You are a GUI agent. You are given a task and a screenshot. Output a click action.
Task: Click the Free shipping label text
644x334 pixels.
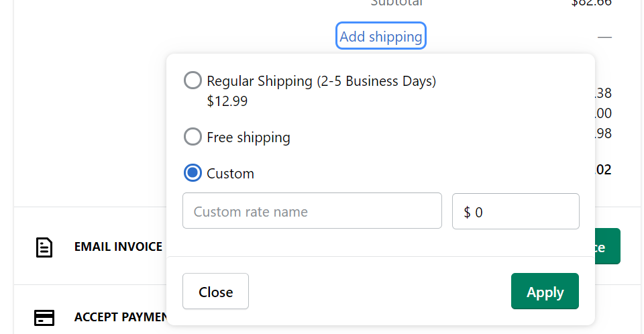point(248,137)
